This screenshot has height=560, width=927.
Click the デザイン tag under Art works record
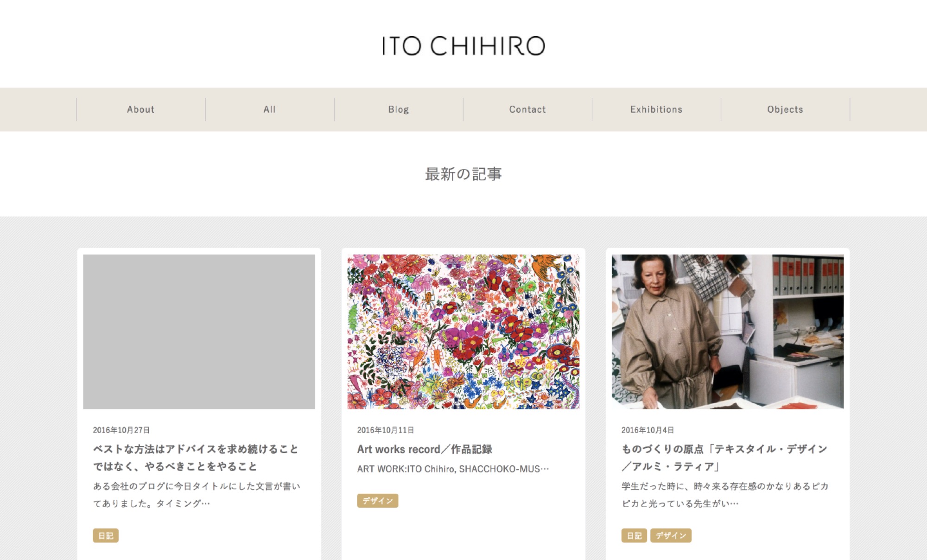378,501
